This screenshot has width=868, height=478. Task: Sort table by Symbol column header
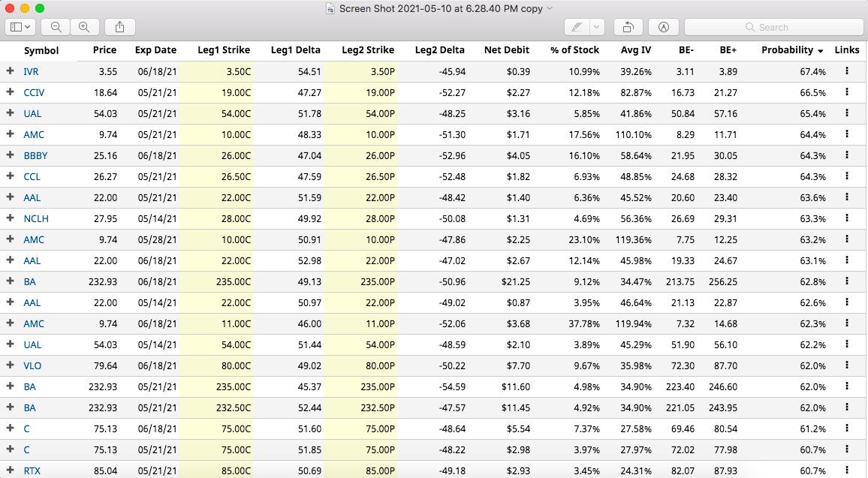(x=41, y=50)
